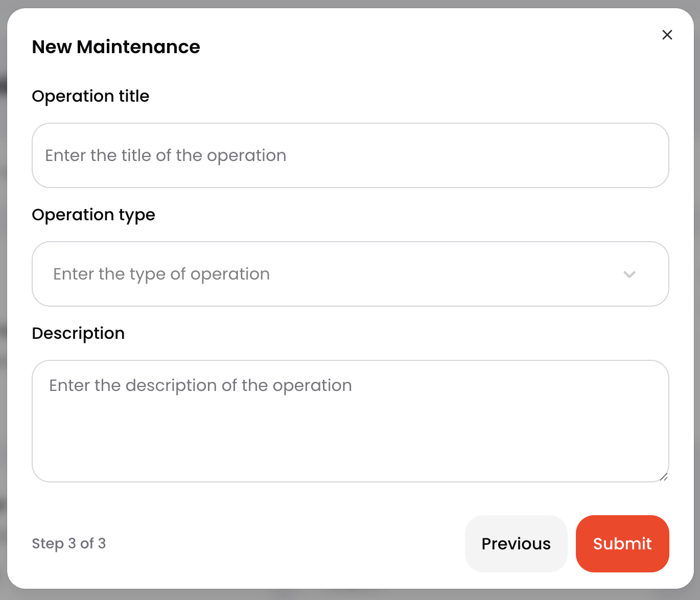Image resolution: width=700 pixels, height=600 pixels.
Task: Click the "Operation type" label
Action: coord(94,215)
